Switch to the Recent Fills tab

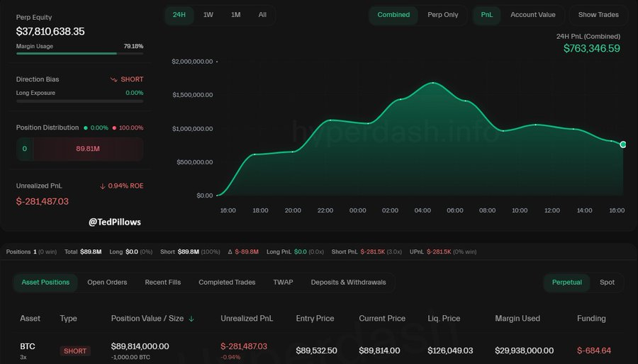click(x=162, y=283)
